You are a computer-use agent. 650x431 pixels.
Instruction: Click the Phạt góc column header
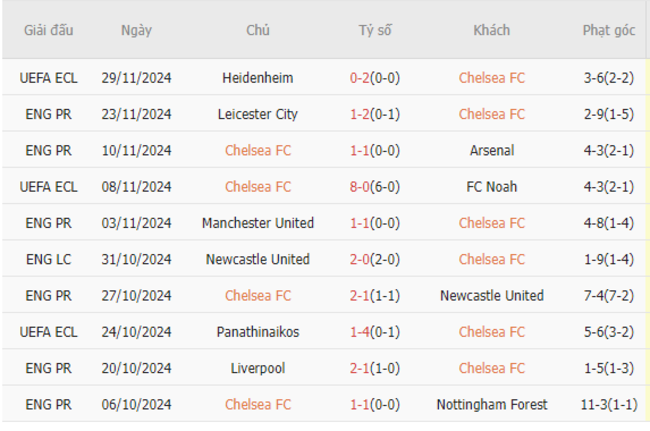[609, 30]
